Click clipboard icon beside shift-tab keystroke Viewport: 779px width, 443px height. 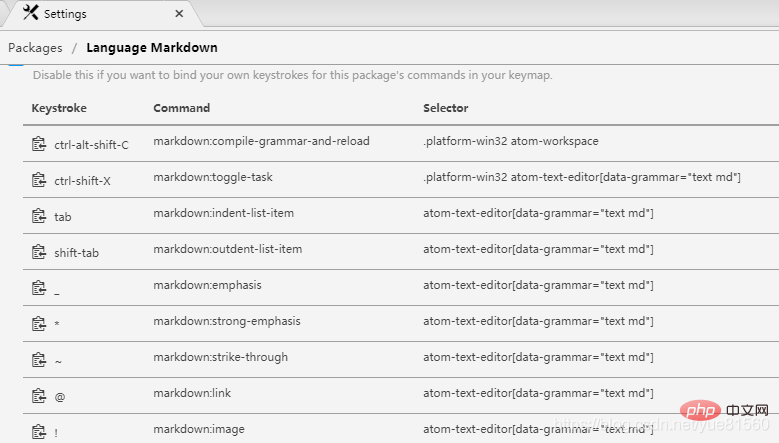pyautogui.click(x=39, y=252)
